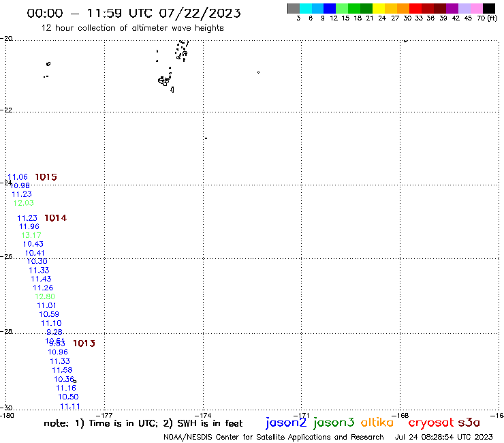This screenshot has width=504, height=443.
Task: Click the lavender swatch in the color scale
Action: (464, 8)
